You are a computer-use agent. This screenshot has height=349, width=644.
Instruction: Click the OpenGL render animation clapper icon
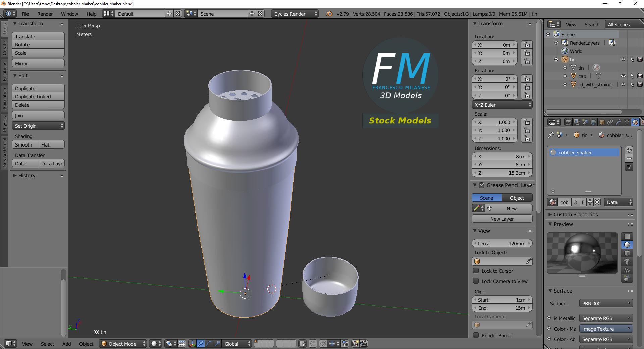pos(364,344)
